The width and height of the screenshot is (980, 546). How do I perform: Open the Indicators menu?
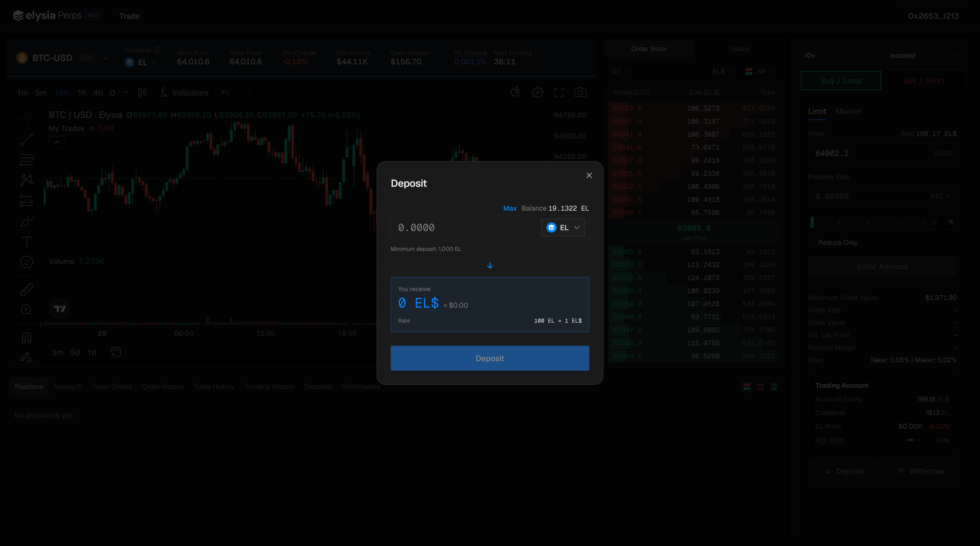click(184, 93)
